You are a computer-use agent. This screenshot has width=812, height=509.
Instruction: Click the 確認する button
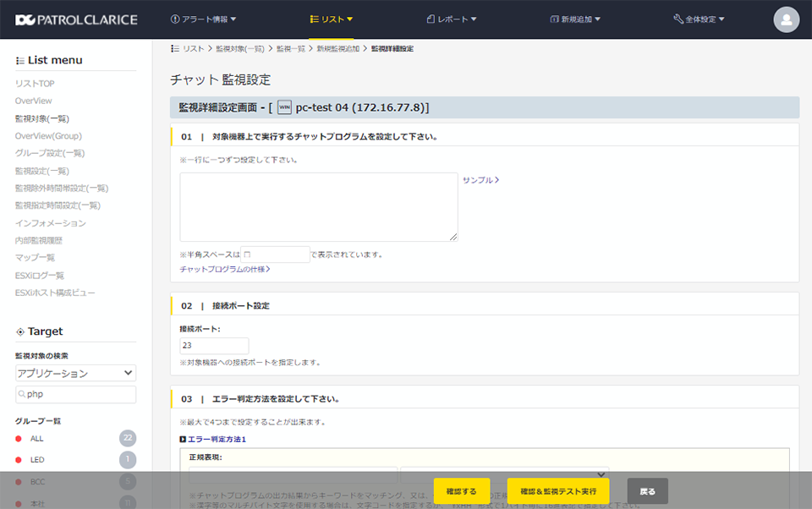coord(462,491)
